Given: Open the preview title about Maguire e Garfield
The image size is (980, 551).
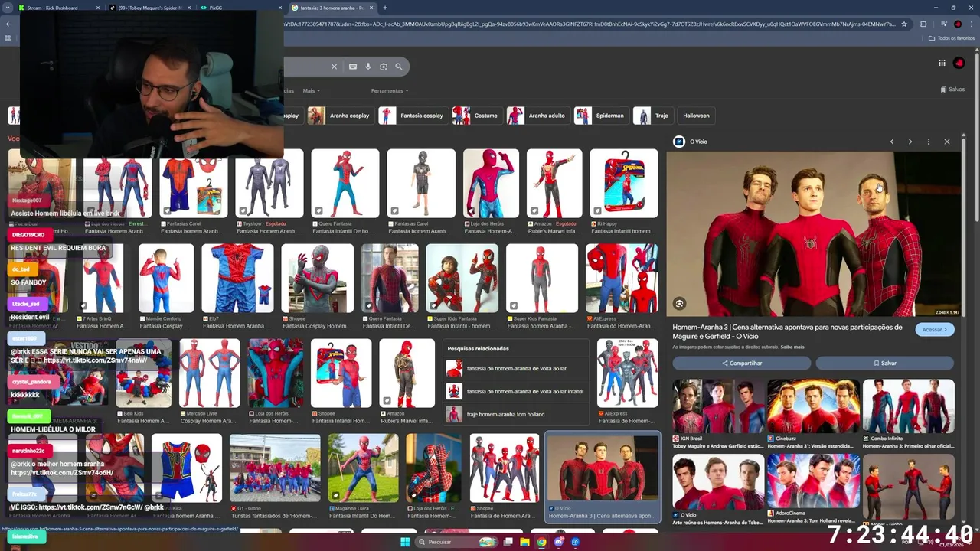Looking at the screenshot, I should (787, 331).
